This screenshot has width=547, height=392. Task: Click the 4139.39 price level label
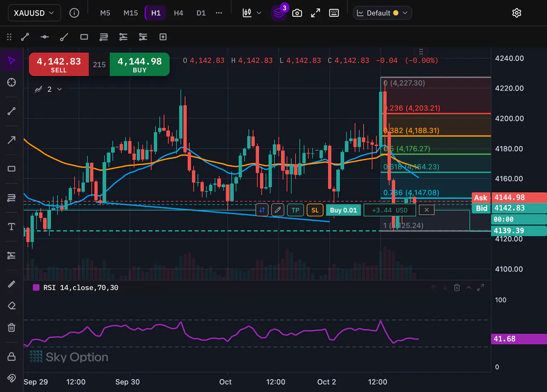point(519,231)
